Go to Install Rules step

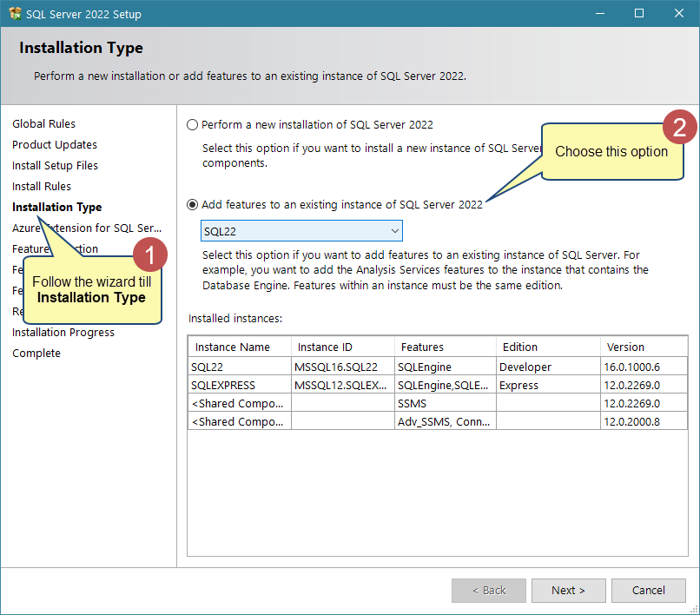tap(42, 186)
